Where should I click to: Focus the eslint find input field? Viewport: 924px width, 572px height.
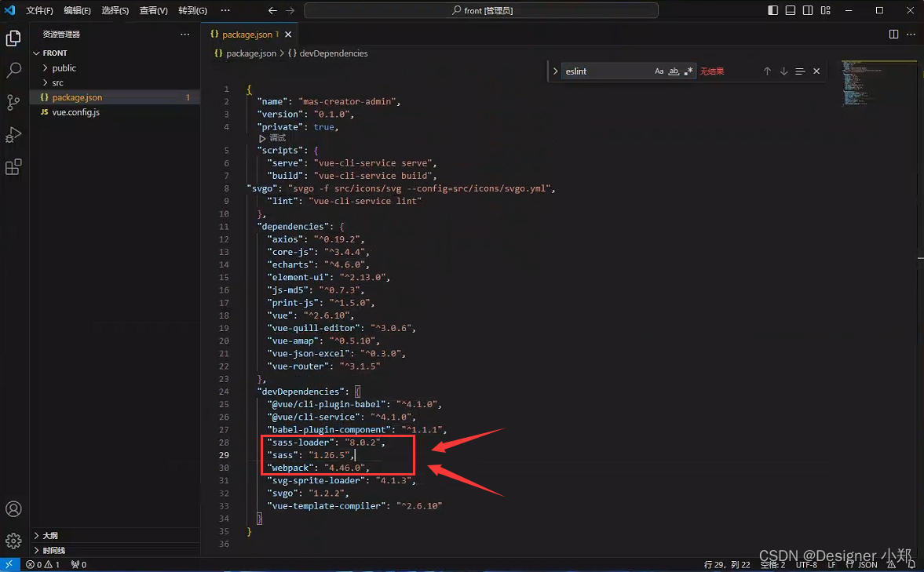point(606,71)
